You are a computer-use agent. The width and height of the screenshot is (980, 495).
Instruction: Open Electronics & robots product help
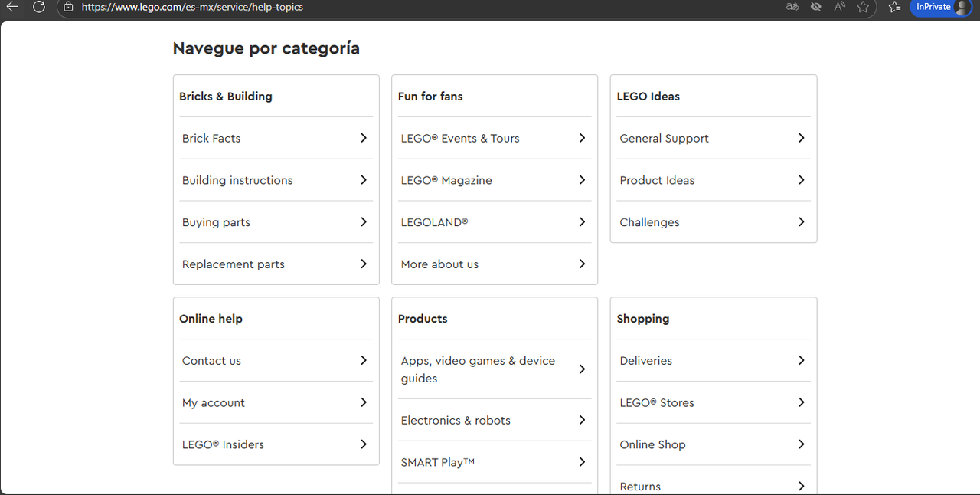click(456, 420)
